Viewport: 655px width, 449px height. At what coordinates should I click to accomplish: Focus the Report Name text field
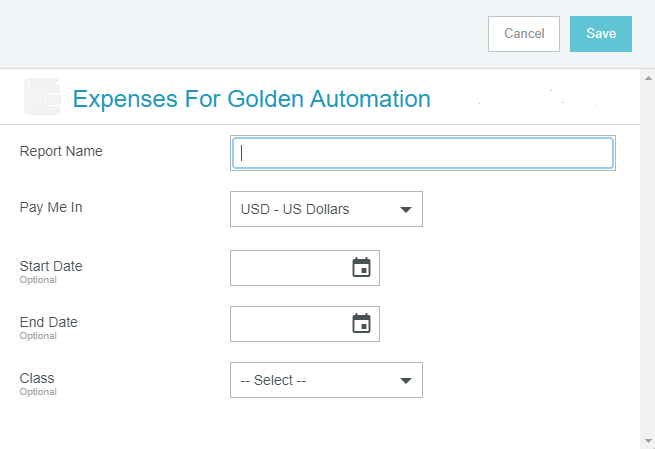coord(422,153)
